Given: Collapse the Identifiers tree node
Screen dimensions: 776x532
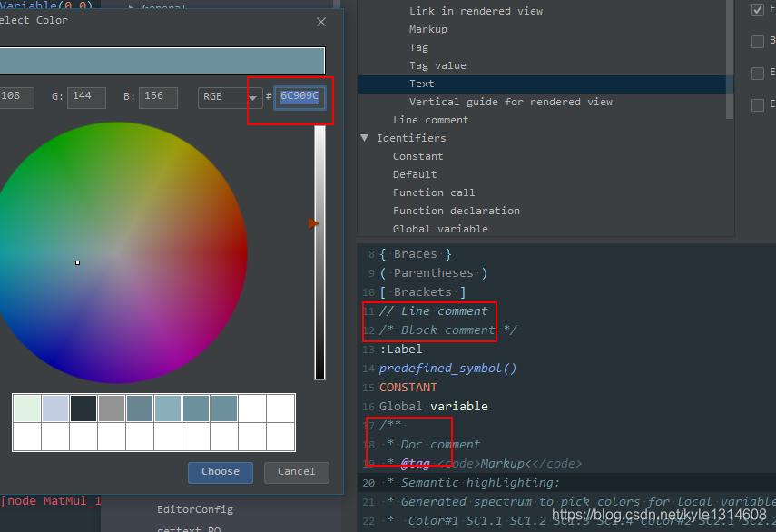Looking at the screenshot, I should [x=365, y=138].
